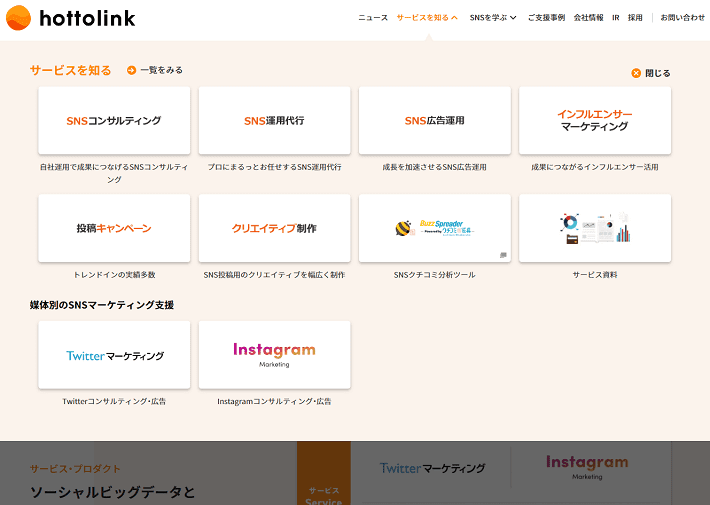Open the SNS運用代行 card

pyautogui.click(x=274, y=120)
